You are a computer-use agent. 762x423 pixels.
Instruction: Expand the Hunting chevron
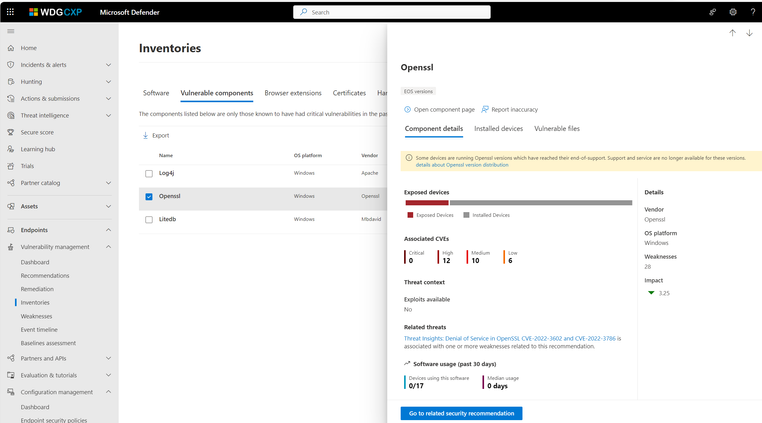coord(108,82)
